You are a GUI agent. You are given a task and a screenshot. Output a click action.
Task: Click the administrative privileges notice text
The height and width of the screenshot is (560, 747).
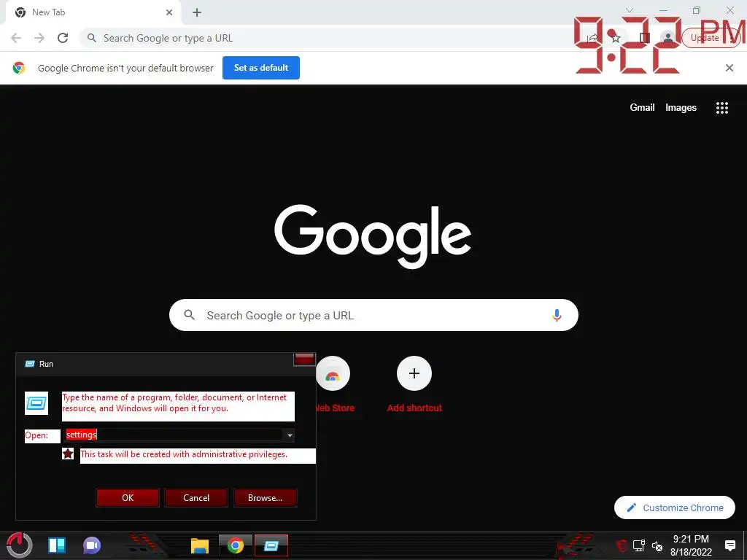click(184, 454)
